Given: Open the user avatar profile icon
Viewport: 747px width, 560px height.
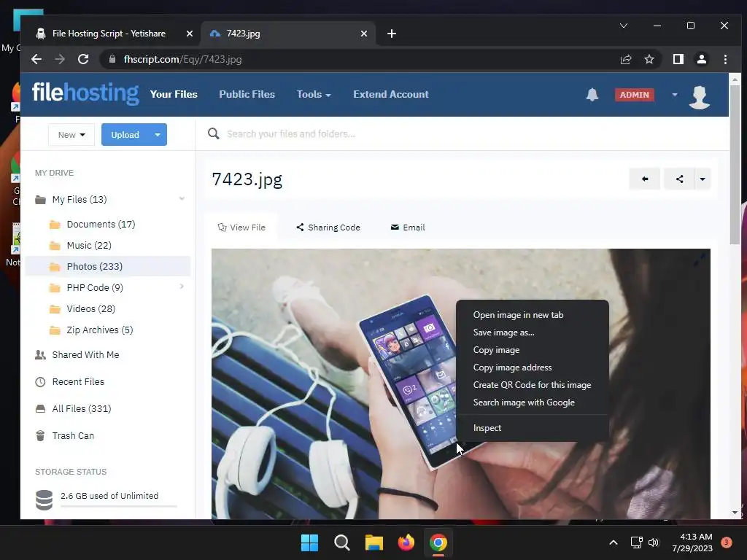Looking at the screenshot, I should click(700, 97).
